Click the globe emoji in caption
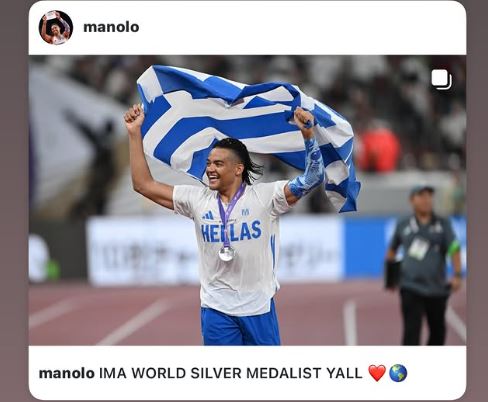The image size is (488, 402). pos(398,373)
